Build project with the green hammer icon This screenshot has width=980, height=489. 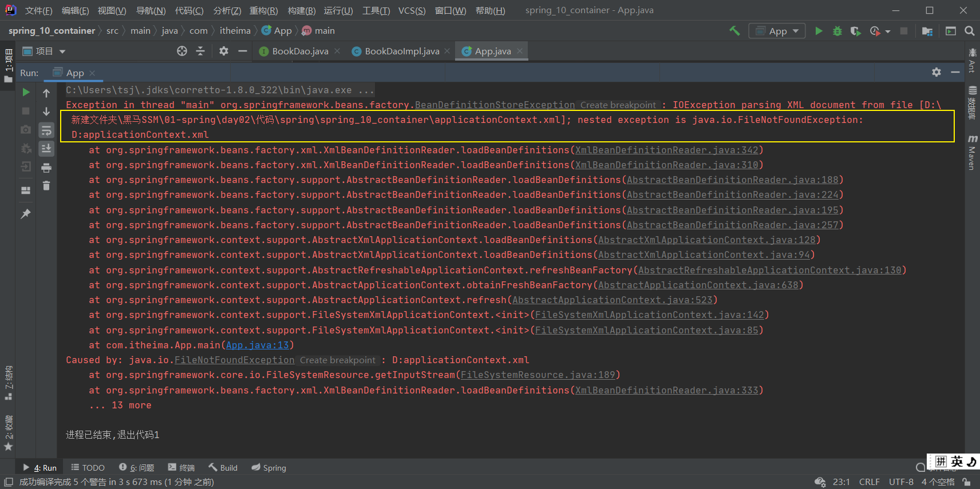coord(734,31)
